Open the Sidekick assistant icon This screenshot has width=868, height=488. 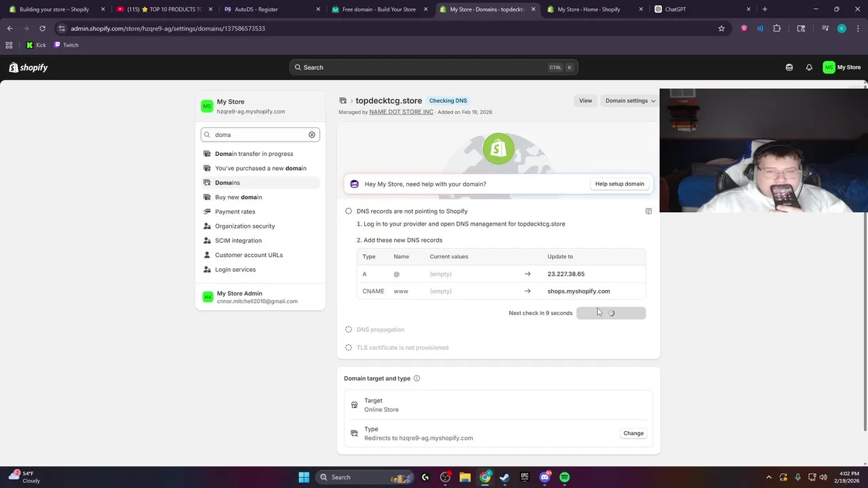click(789, 67)
